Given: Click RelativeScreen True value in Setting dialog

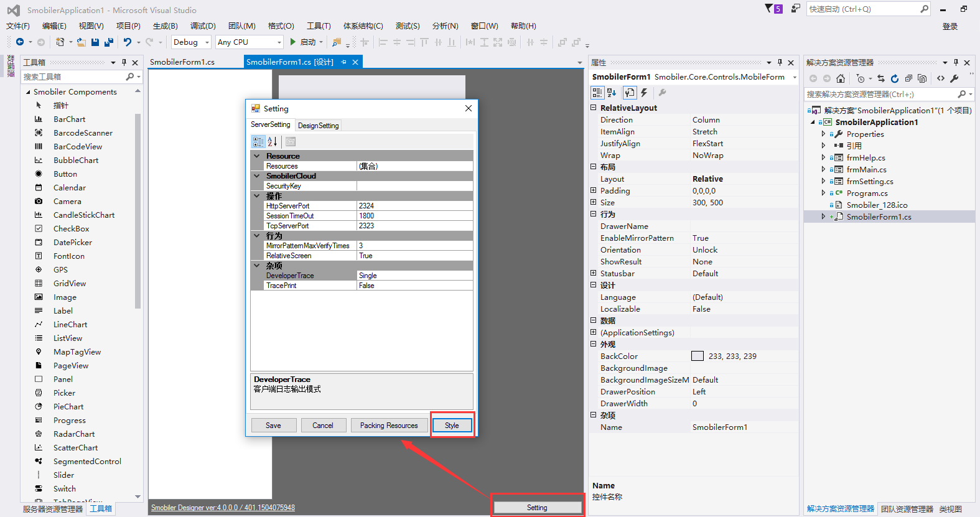Looking at the screenshot, I should pyautogui.click(x=415, y=256).
